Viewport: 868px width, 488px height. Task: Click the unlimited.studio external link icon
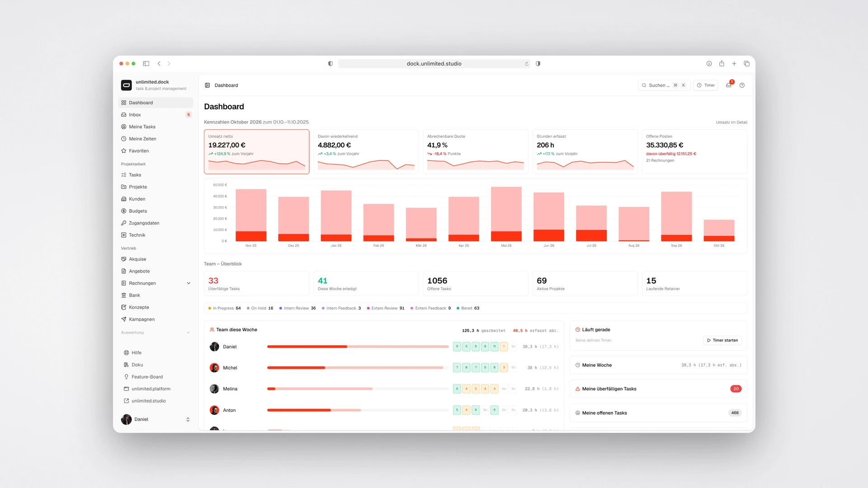127,401
